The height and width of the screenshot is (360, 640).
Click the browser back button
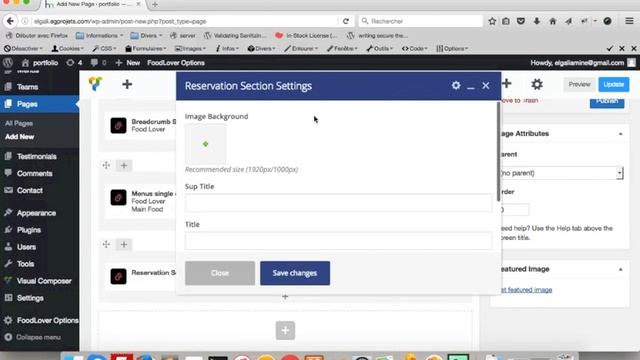[x=10, y=21]
